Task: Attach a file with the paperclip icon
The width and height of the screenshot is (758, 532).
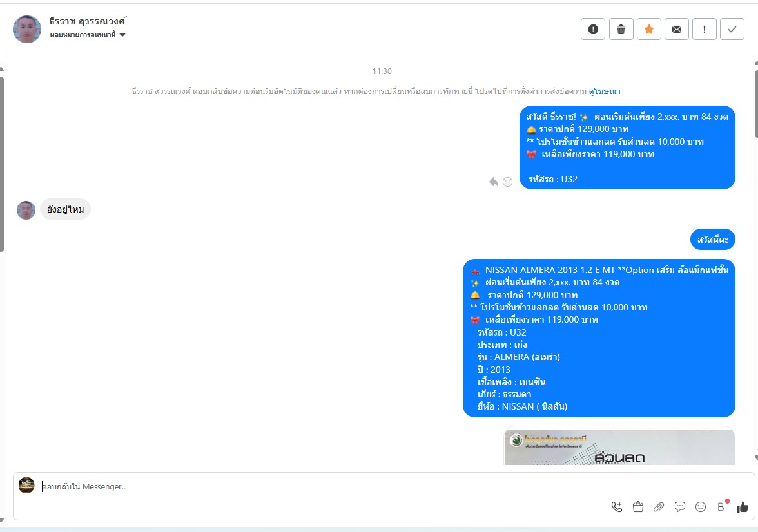Action: pos(659,506)
